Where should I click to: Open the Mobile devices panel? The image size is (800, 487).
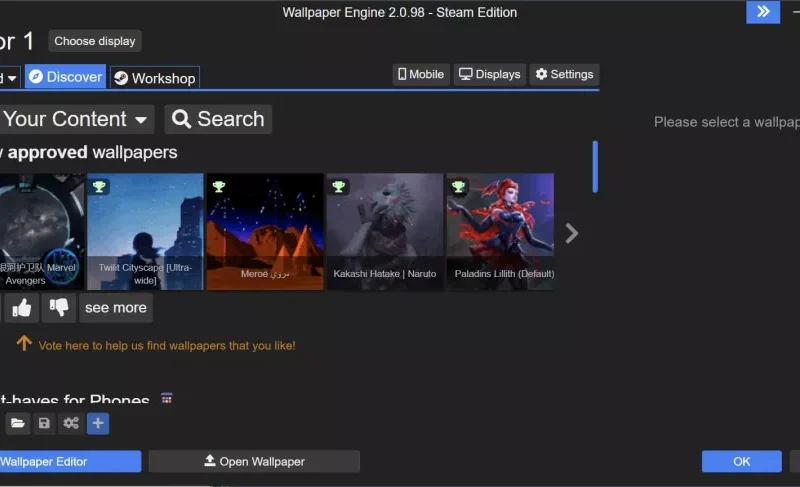(421, 74)
